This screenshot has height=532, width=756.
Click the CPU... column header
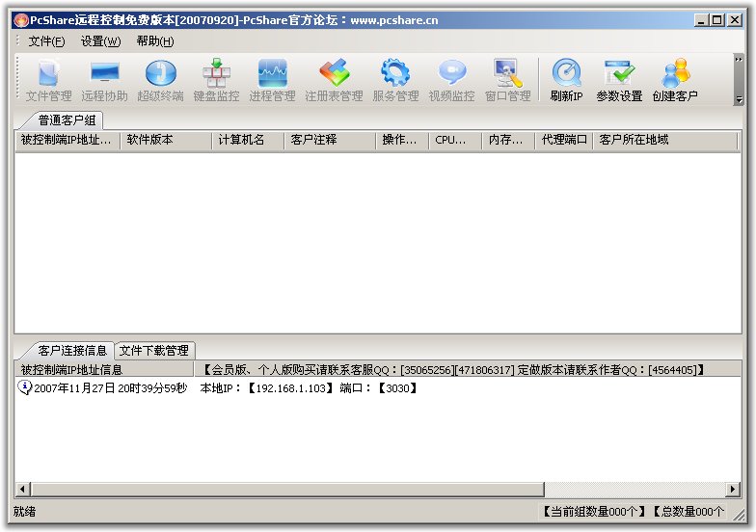[455, 141]
